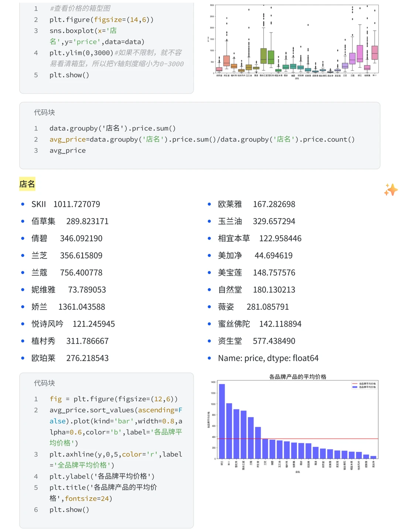Viewport: 399px width, 532px height.
Task: Click the 代码块 label above data.groupby code
Action: pos(44,112)
